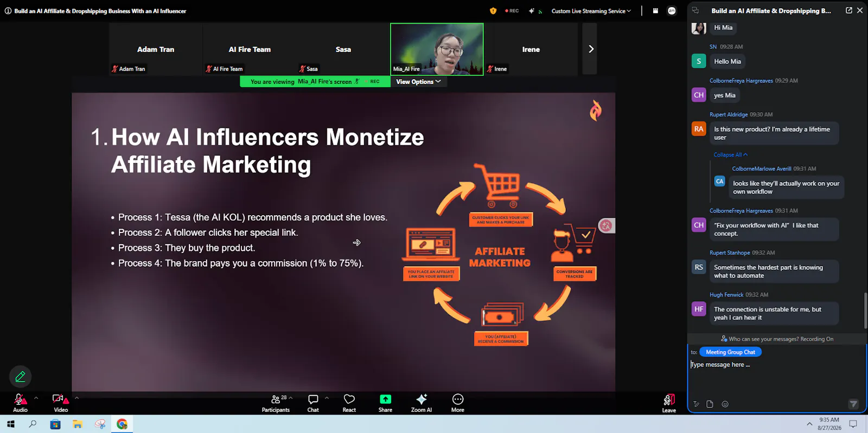Click Hugh Fenwick's sender name in chat
This screenshot has height=433, width=868.
tap(726, 295)
